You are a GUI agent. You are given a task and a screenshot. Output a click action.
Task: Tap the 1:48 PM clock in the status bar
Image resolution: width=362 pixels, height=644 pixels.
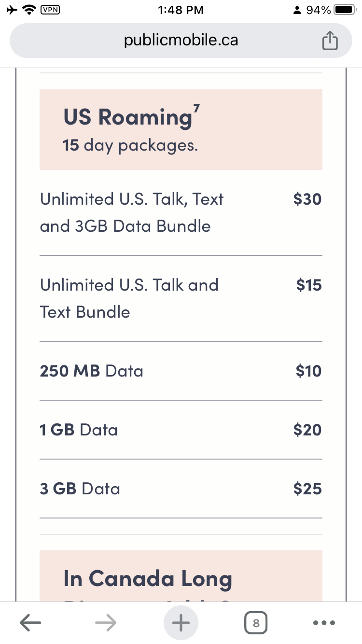pyautogui.click(x=181, y=9)
